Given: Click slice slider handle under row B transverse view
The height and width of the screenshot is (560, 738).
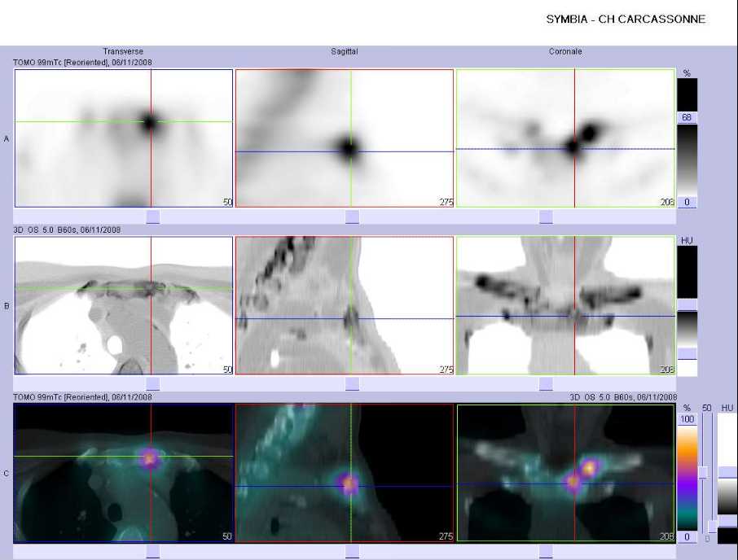Looking at the screenshot, I should (x=153, y=384).
